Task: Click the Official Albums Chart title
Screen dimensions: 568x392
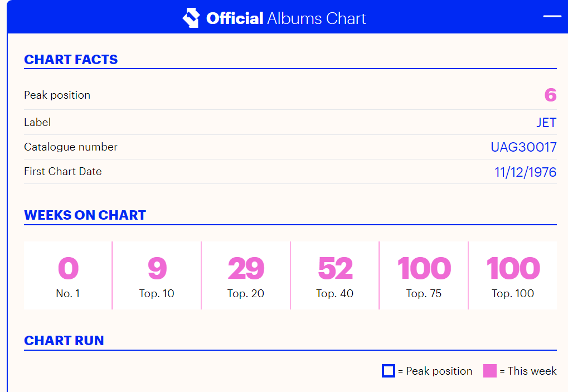Action: click(286, 18)
